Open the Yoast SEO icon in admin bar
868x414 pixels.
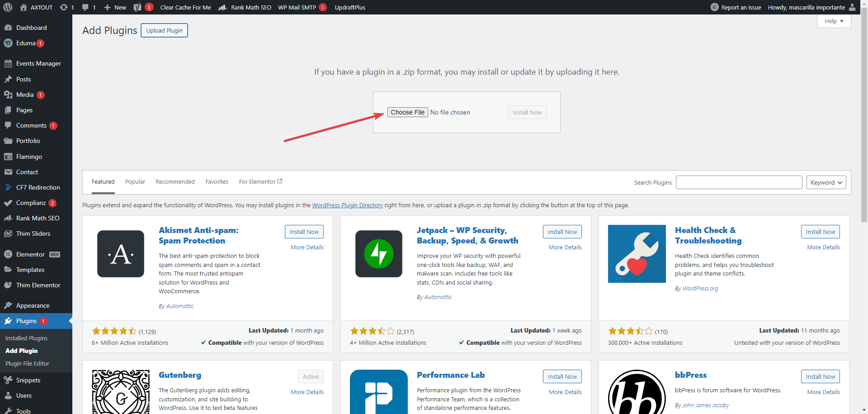[x=137, y=7]
